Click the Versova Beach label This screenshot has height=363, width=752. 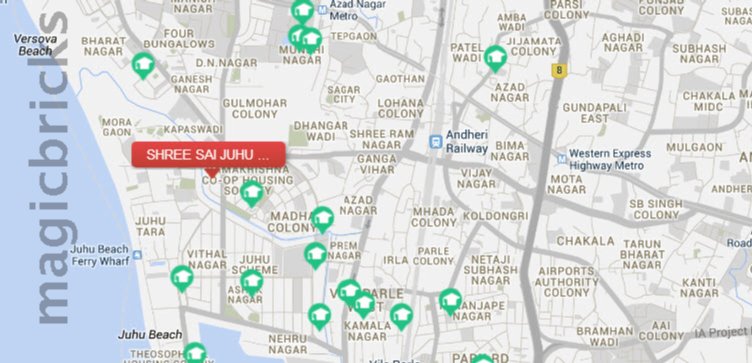(35, 45)
